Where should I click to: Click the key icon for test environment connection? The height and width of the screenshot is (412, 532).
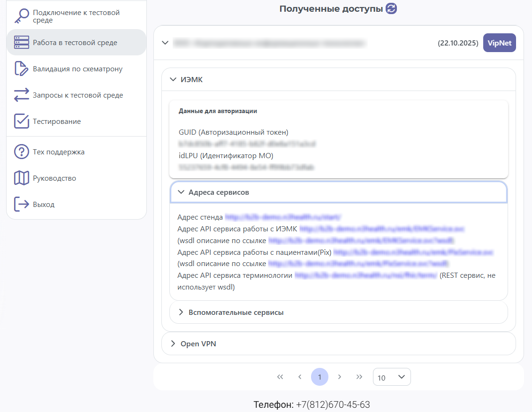point(22,16)
